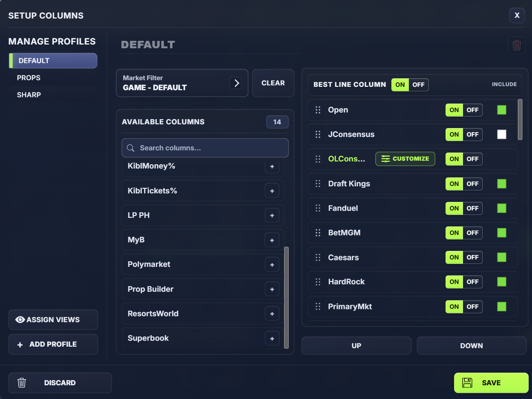Click the drag handle on the Fanduel row

click(318, 208)
